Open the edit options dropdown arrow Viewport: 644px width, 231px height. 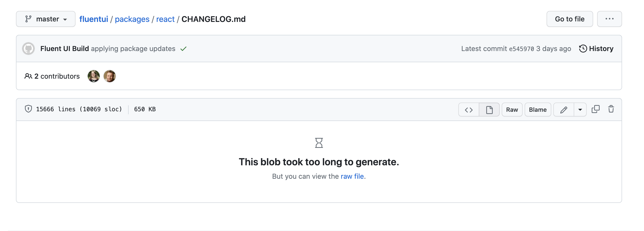click(580, 109)
